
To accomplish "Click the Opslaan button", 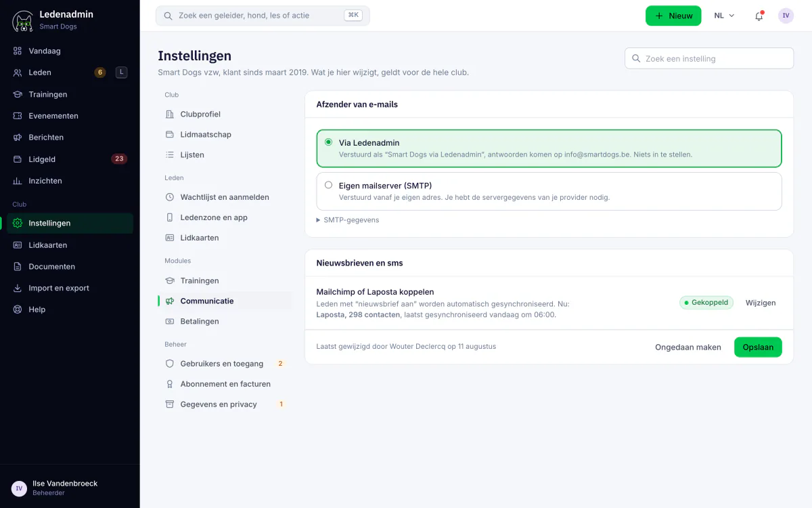I will click(x=758, y=347).
